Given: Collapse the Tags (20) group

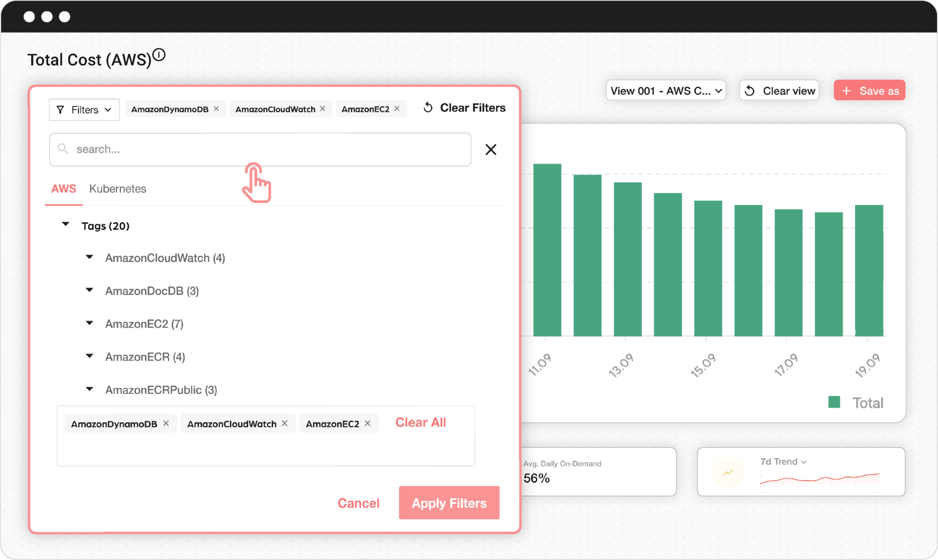Looking at the screenshot, I should (x=65, y=224).
